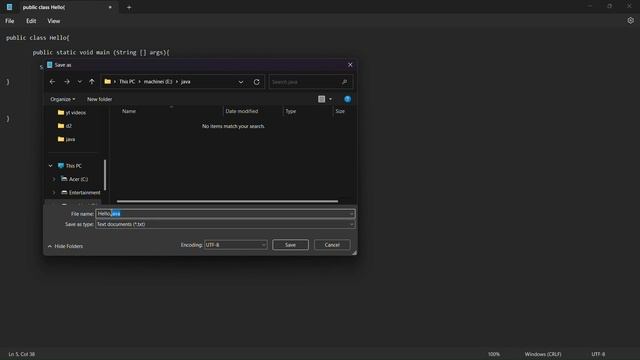Click the horizontal scrollbar in file list

point(227,201)
